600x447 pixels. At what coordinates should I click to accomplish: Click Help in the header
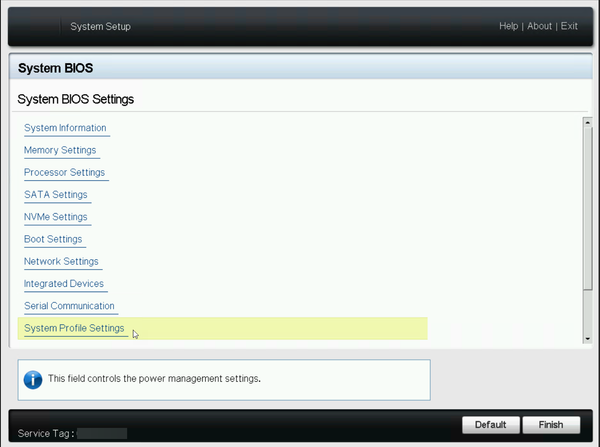(x=509, y=26)
